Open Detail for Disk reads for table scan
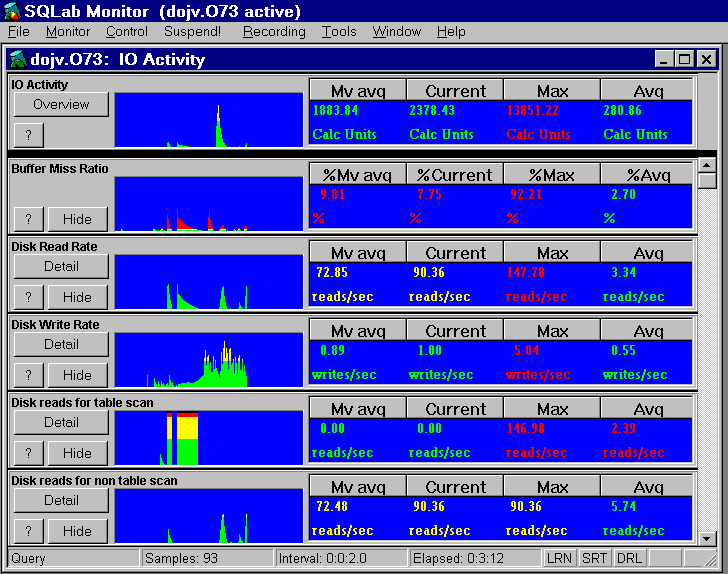Viewport: 728px width, 574px height. click(61, 423)
